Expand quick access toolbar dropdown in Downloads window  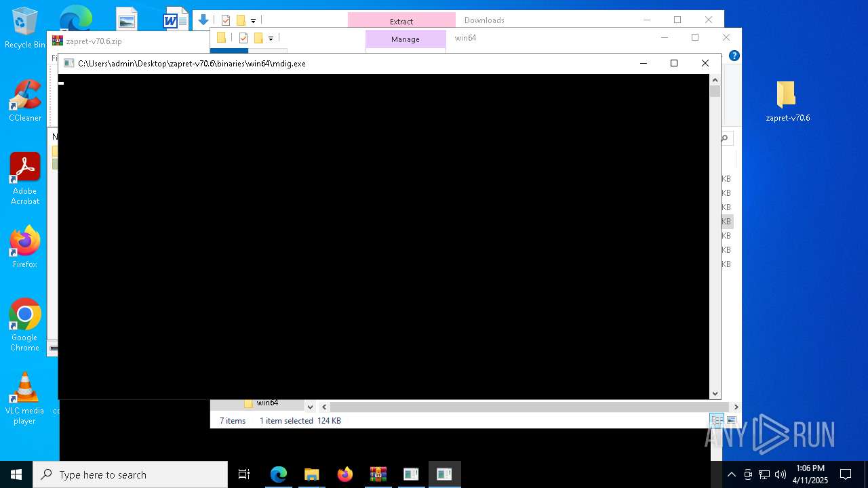point(253,21)
